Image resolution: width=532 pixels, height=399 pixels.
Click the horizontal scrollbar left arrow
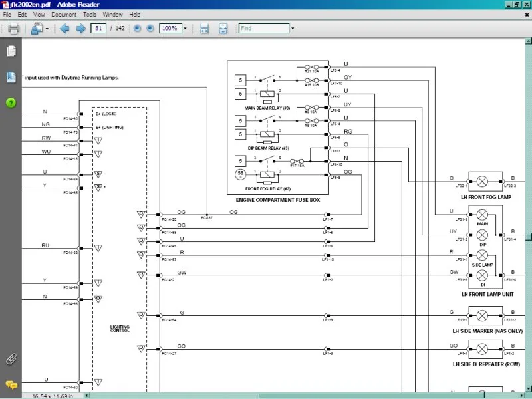tap(87, 396)
